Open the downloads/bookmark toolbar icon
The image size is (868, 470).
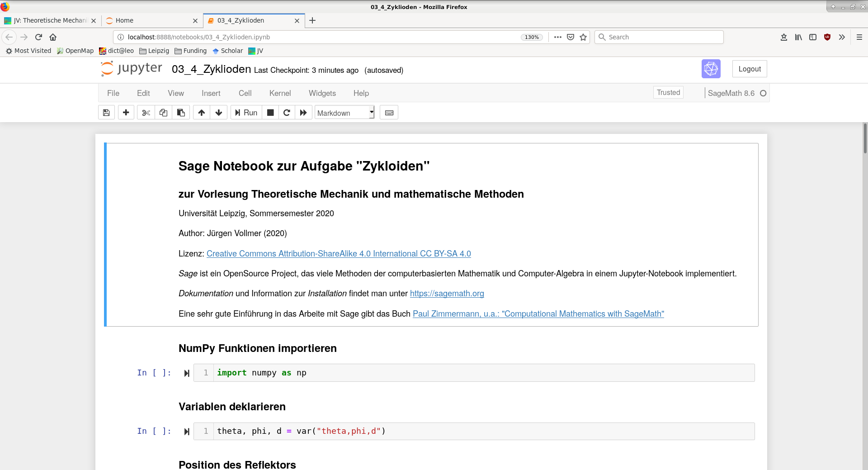point(784,37)
